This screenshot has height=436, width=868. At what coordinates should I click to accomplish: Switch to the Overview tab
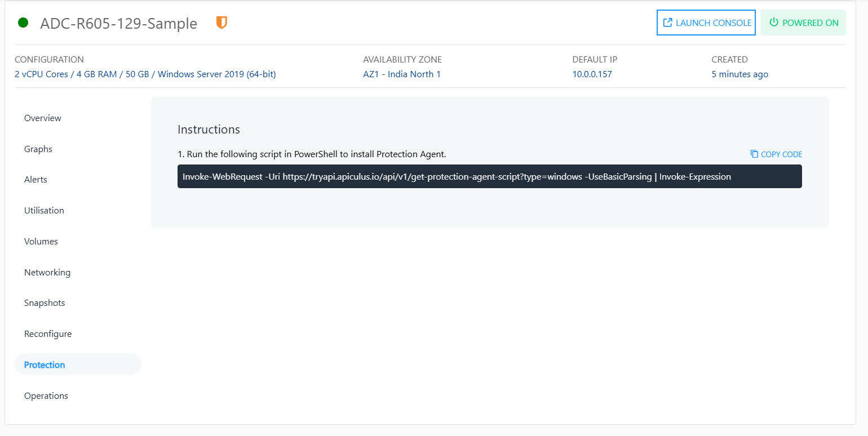pos(42,118)
